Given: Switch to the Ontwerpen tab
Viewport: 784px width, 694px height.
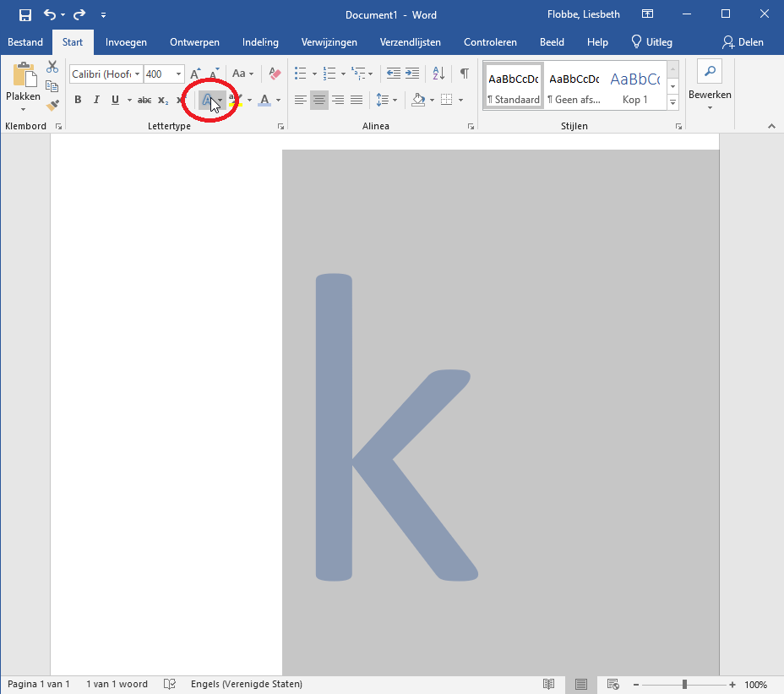Looking at the screenshot, I should (194, 42).
